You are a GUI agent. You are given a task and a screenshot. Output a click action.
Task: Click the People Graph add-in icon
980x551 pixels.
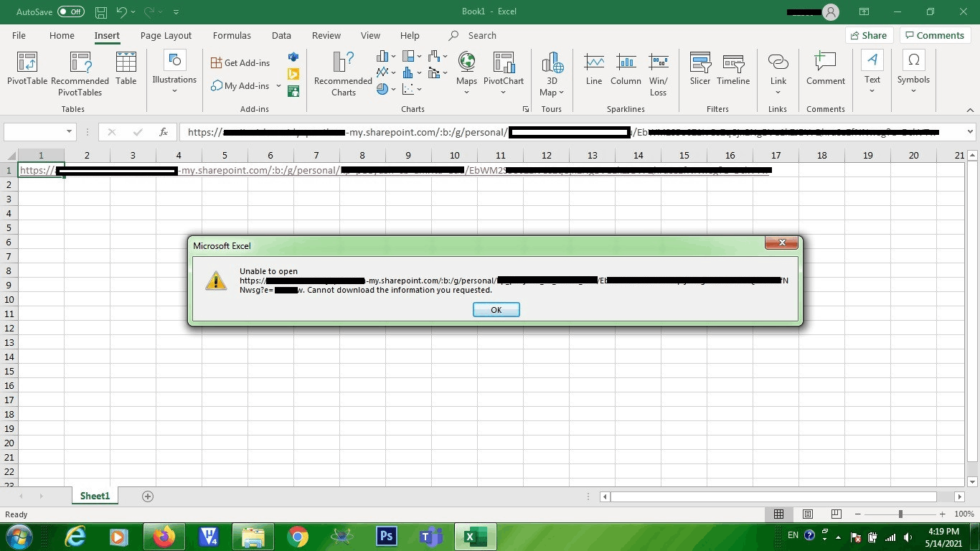click(x=293, y=91)
